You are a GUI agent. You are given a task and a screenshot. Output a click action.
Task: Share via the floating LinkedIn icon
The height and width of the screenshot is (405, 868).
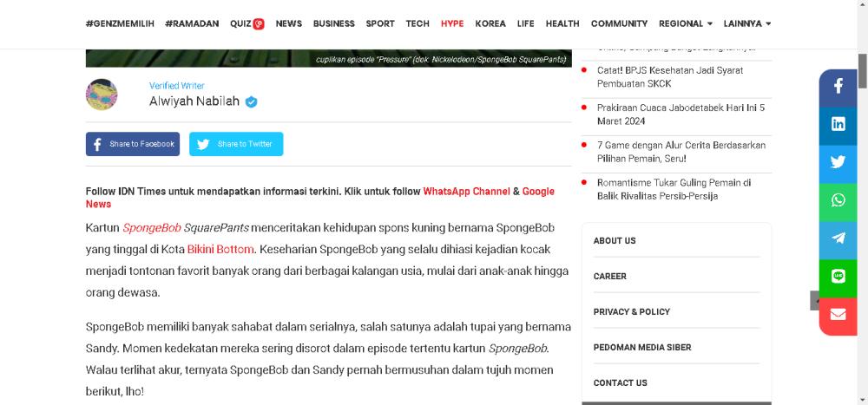pos(838,124)
